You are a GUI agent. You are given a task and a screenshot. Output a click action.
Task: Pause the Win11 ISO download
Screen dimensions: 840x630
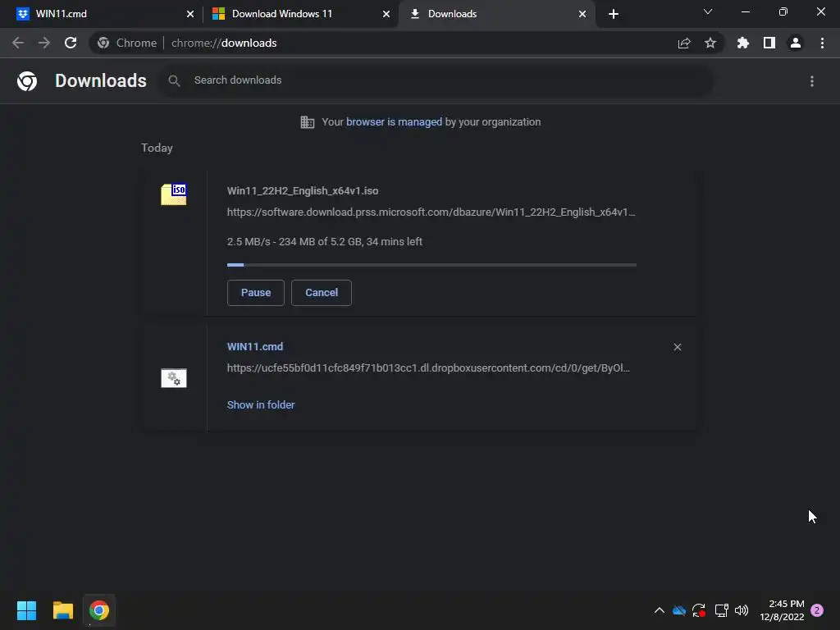[x=256, y=293]
